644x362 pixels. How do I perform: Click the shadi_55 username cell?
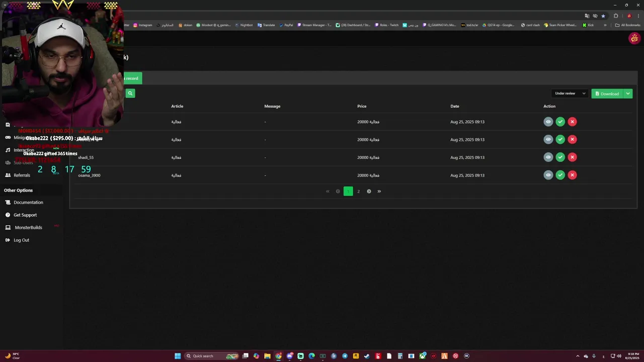tap(86, 157)
